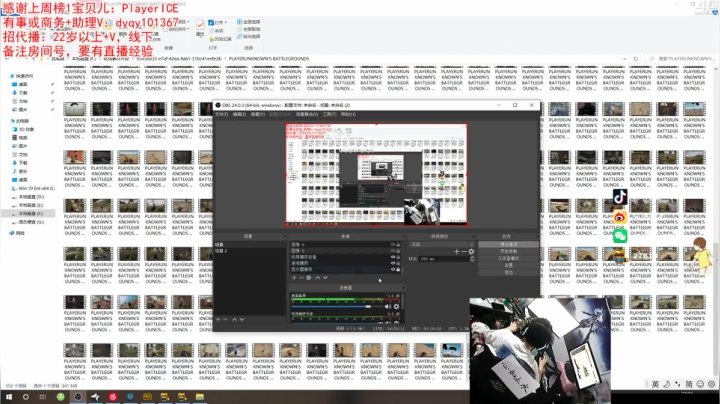Open source properties gear in Sources toolbar
The height and width of the screenshot is (404, 720).
coord(309,278)
